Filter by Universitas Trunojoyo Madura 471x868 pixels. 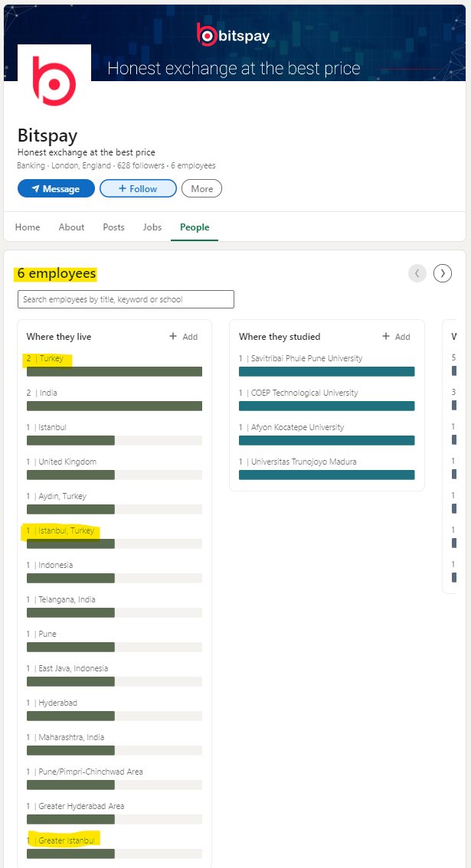tap(326, 468)
